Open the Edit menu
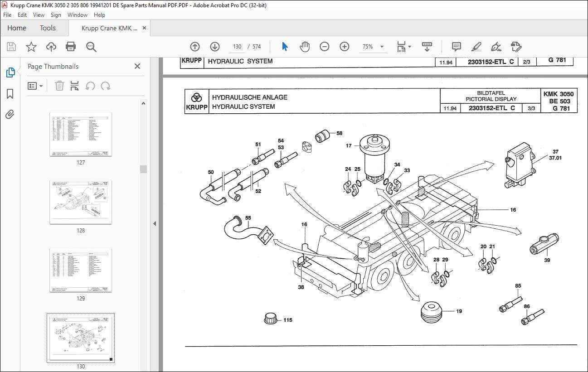588x372 pixels. click(x=22, y=15)
